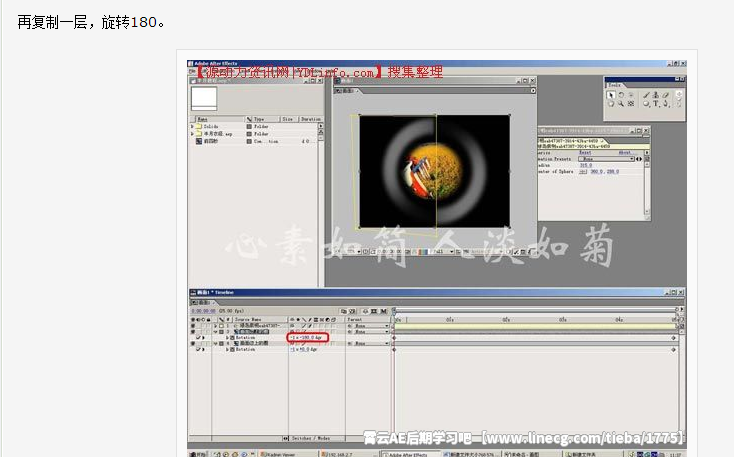Click the Rotation stopwatch of layer 2

point(233,338)
